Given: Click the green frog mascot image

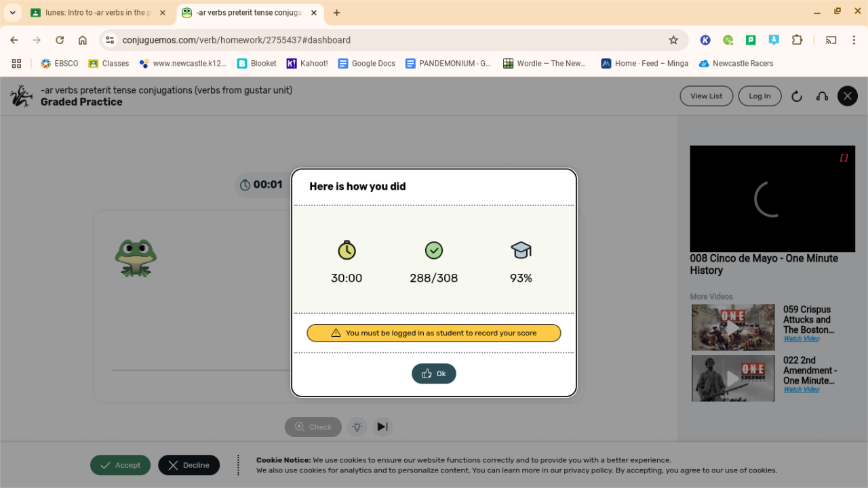Looking at the screenshot, I should click(136, 258).
